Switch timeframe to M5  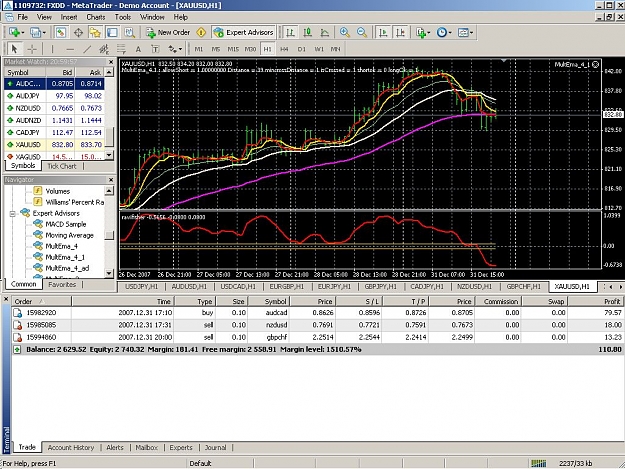(216, 49)
